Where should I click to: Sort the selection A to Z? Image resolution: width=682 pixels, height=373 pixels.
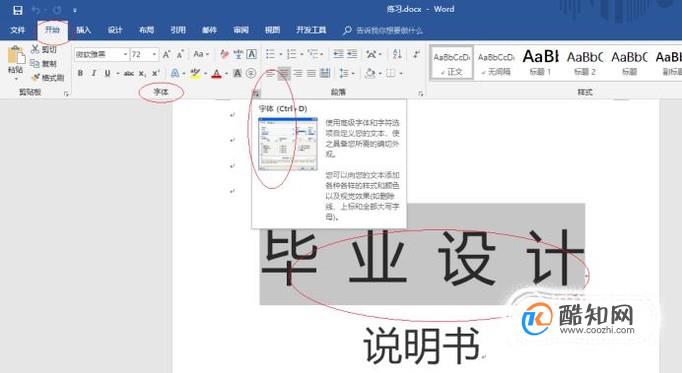tap(397, 54)
